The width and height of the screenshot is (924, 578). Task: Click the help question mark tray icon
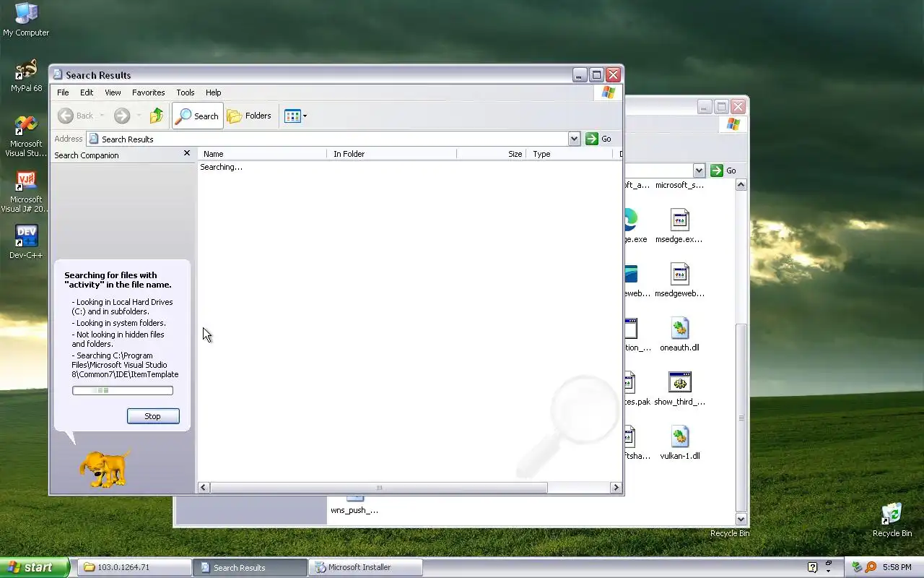click(812, 567)
